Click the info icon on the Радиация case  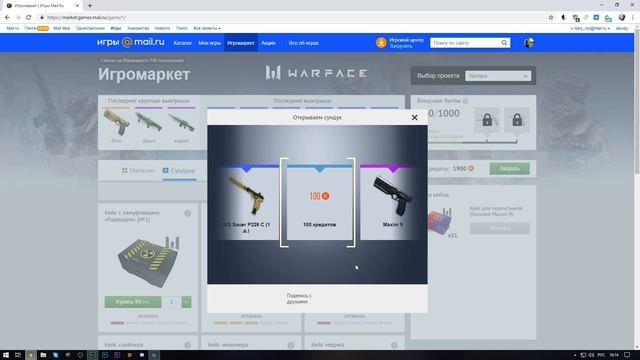pos(187,213)
